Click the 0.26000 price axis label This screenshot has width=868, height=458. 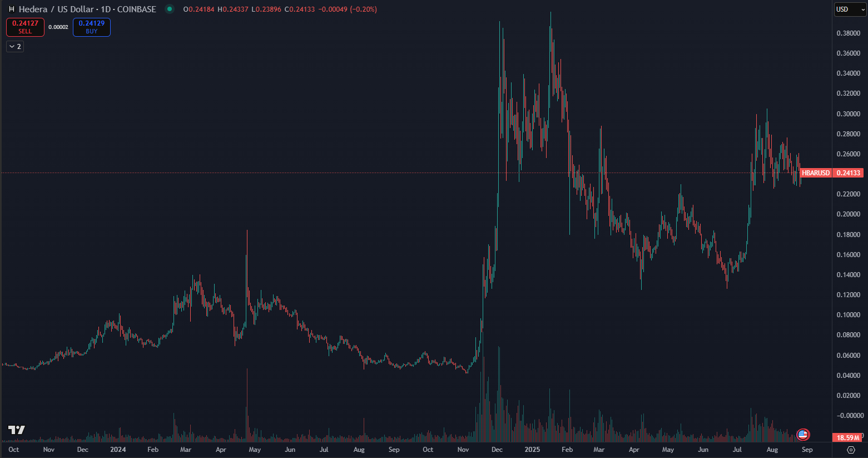pos(849,154)
